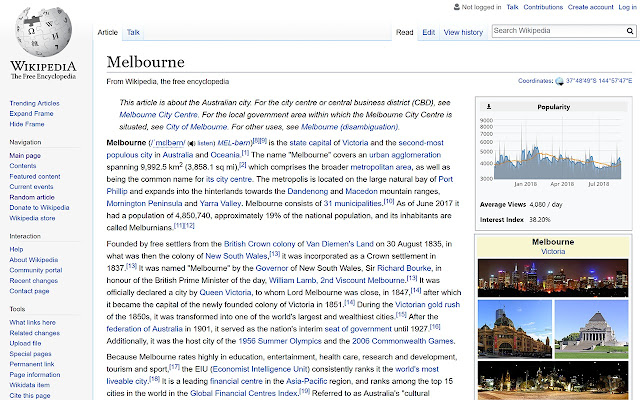
Task: Open metropolitan area link
Action: [381, 167]
